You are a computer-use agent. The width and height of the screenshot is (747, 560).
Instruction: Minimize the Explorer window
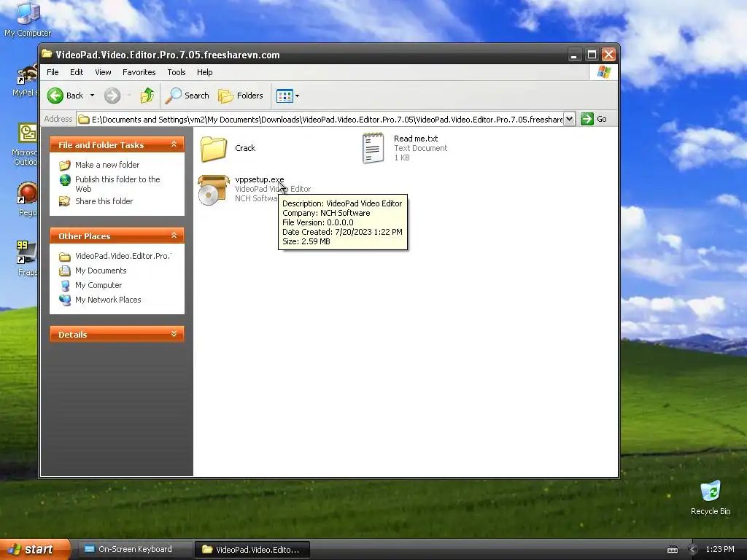pyautogui.click(x=574, y=55)
